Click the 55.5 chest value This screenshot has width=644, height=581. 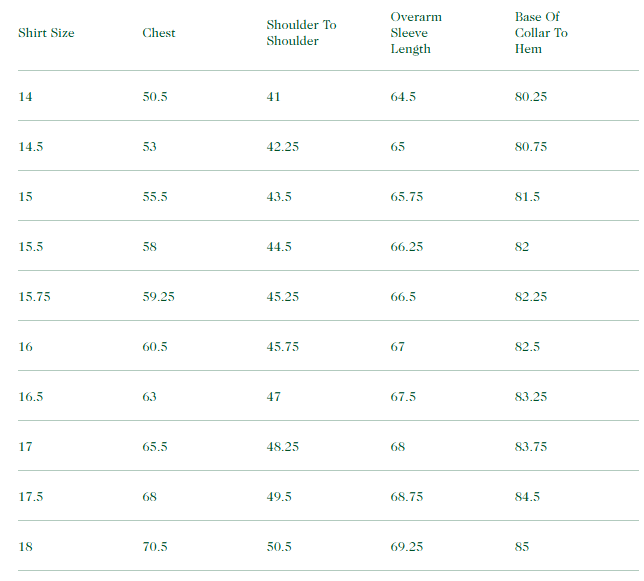pos(155,197)
